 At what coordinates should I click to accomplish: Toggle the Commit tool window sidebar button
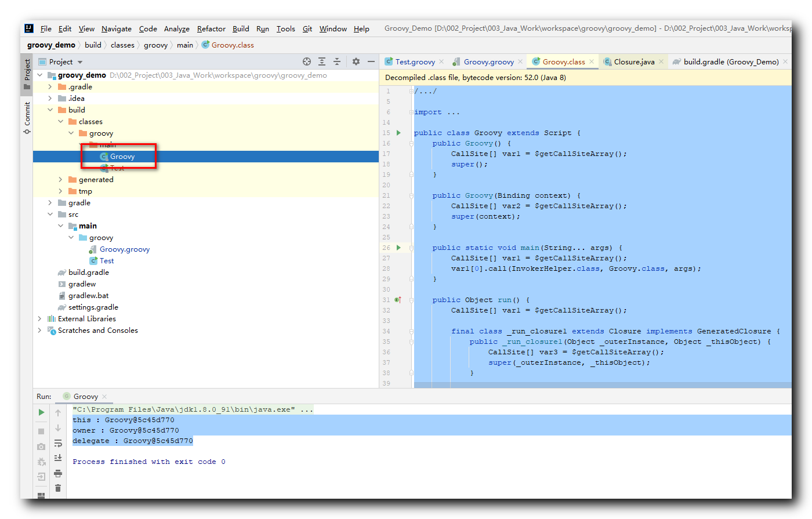click(27, 118)
